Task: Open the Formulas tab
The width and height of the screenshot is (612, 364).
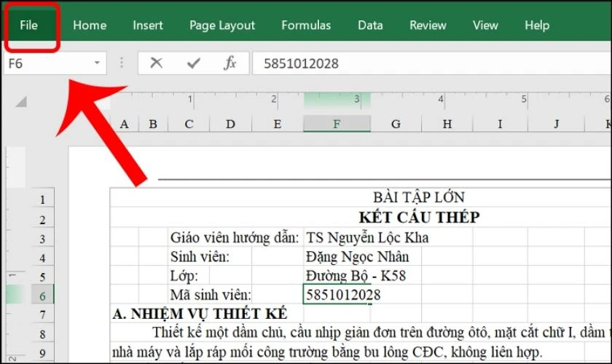Action: click(306, 25)
